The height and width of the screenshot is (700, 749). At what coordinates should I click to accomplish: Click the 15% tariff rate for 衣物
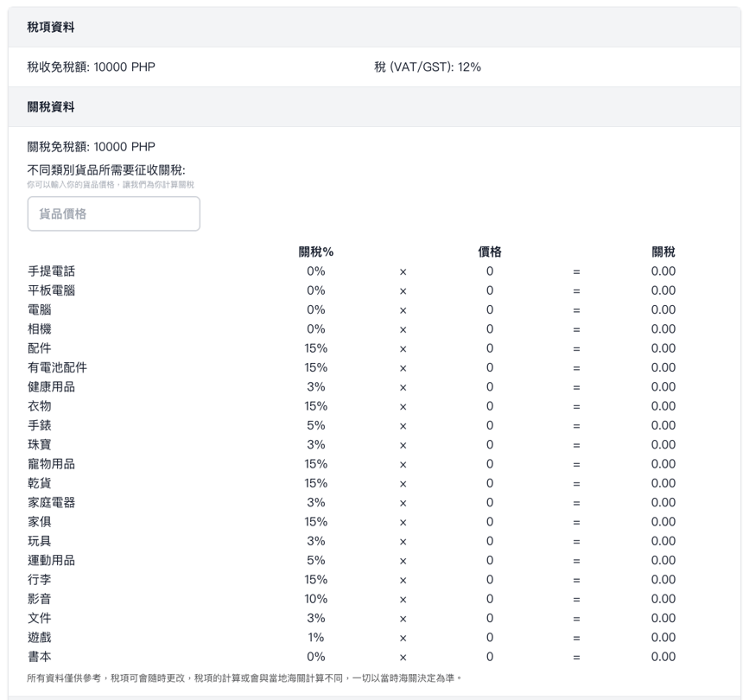(x=315, y=406)
